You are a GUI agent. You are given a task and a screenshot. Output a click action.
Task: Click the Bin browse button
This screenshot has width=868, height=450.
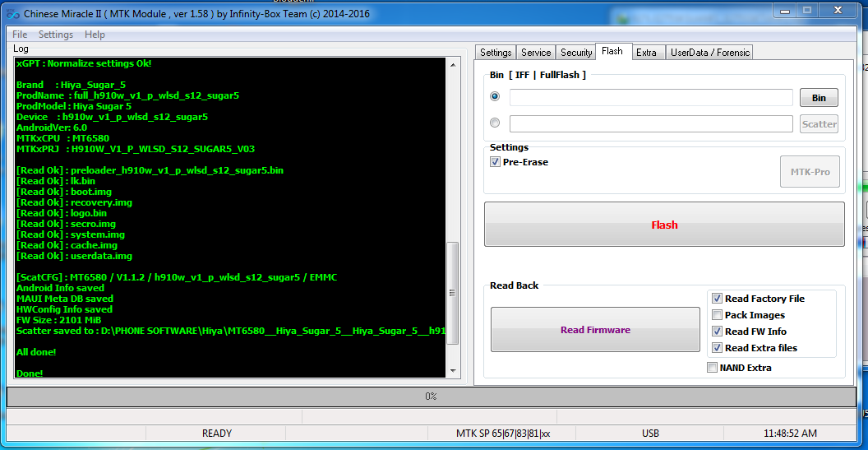pos(819,98)
